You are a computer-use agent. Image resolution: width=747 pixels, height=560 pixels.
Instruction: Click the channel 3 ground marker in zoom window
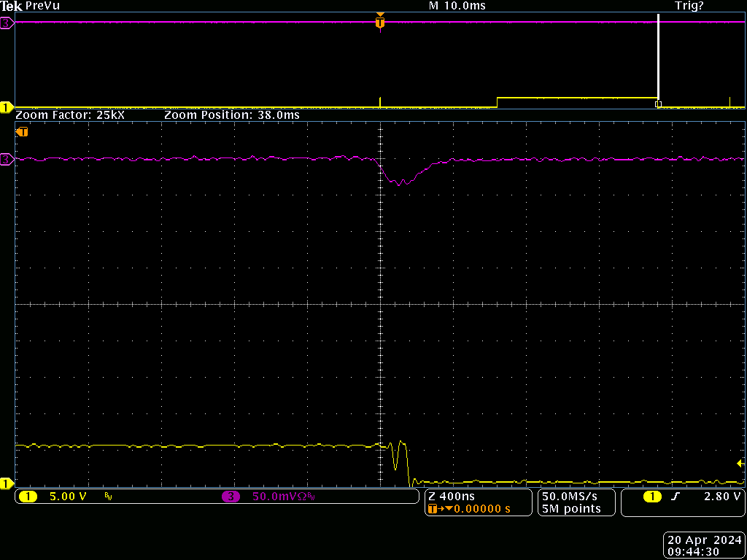[7, 160]
